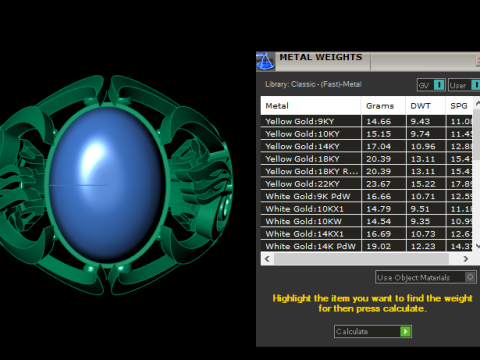The width and height of the screenshot is (480, 360).
Task: Toggle the GV library switch
Action: pyautogui.click(x=431, y=85)
